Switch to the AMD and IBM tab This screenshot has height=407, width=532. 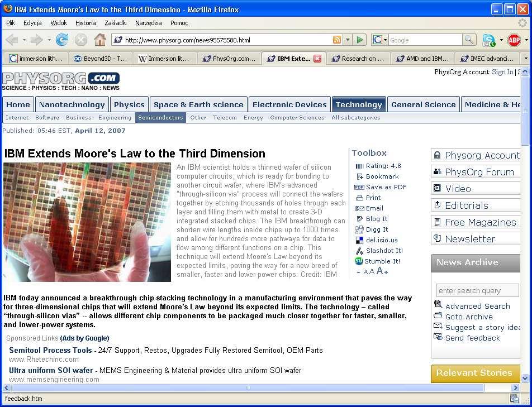[422, 59]
